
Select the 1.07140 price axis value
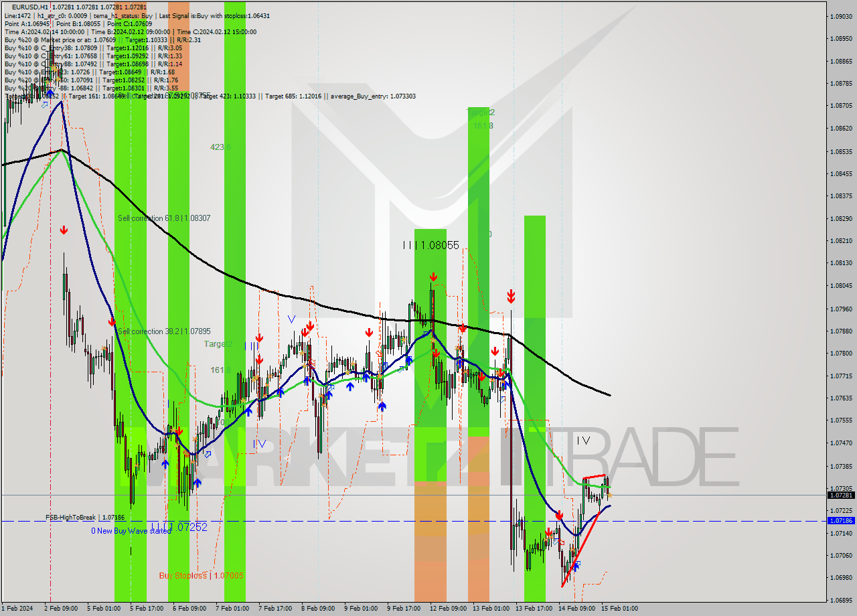click(x=841, y=533)
